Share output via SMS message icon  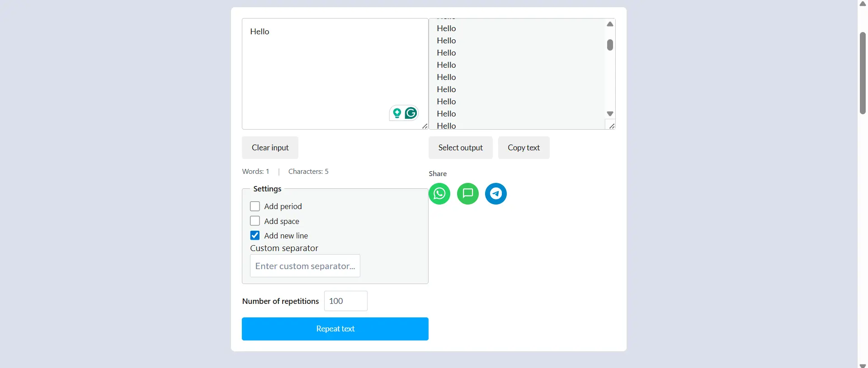coord(468,194)
